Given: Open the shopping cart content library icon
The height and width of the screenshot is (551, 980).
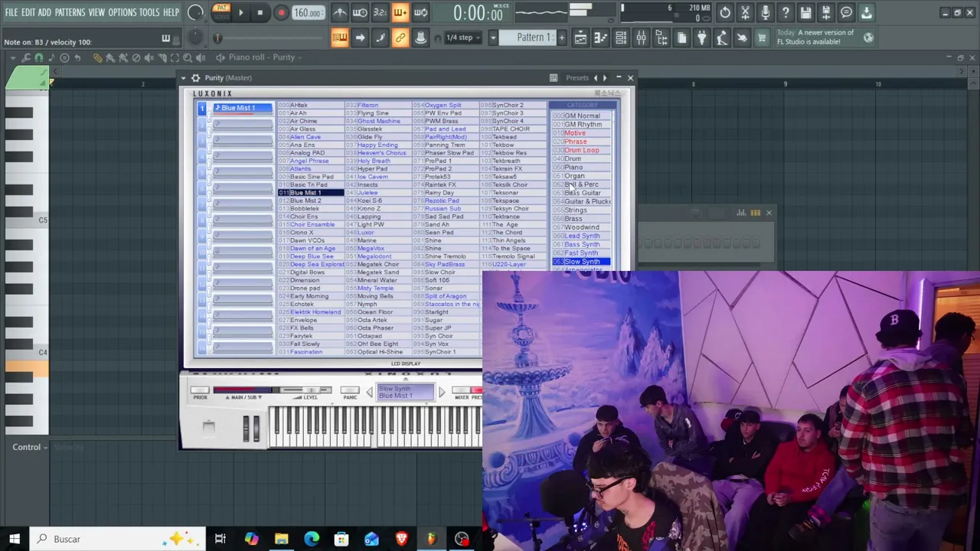Looking at the screenshot, I should click(x=762, y=37).
